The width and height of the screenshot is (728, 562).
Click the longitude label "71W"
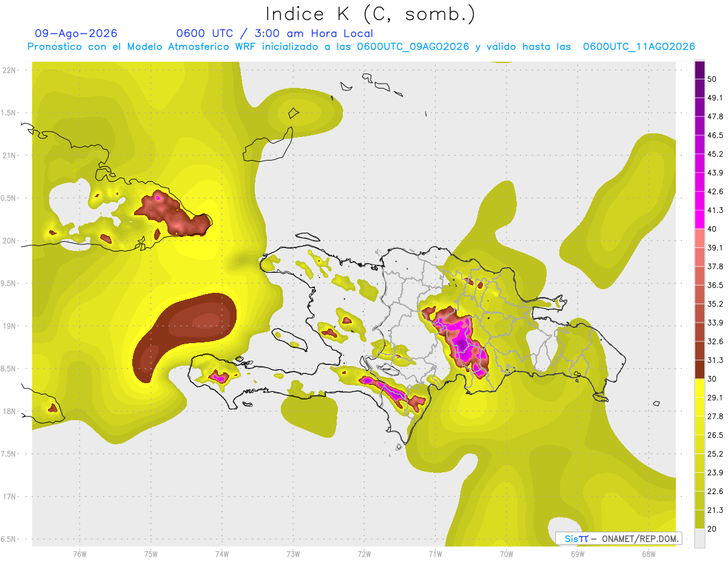click(x=435, y=554)
